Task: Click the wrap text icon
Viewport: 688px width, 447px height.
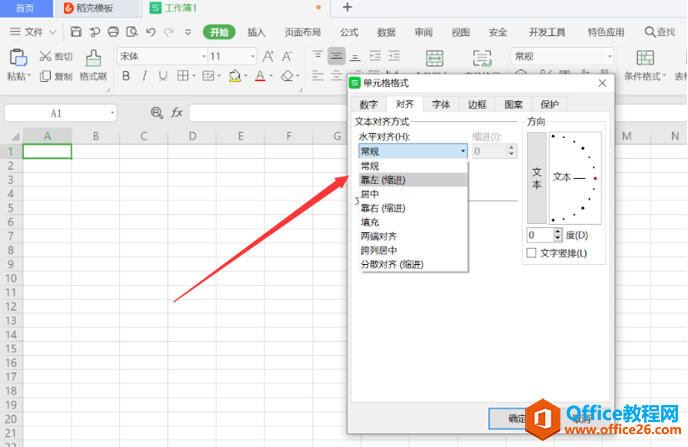Action: (x=482, y=58)
